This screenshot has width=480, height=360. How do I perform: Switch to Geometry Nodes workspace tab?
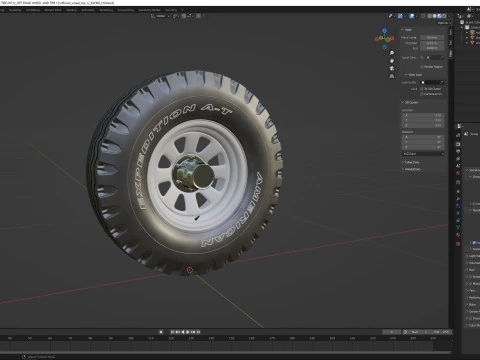point(149,10)
